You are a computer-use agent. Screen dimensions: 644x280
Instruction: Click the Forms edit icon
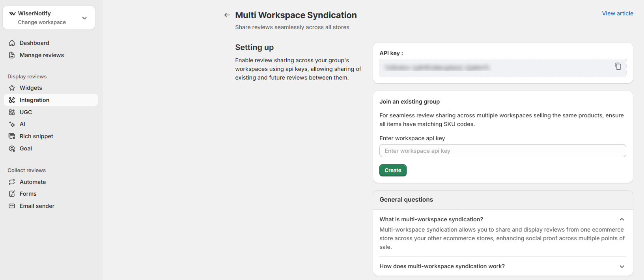pyautogui.click(x=12, y=194)
